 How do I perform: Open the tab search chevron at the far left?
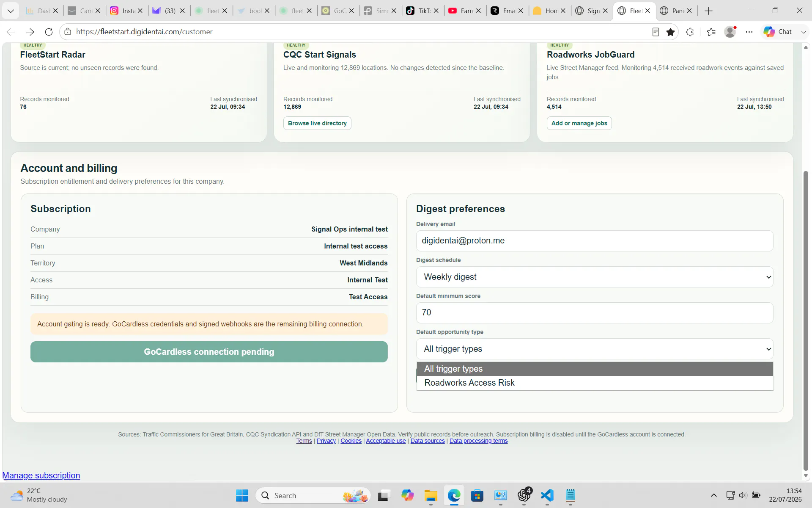[x=11, y=11]
